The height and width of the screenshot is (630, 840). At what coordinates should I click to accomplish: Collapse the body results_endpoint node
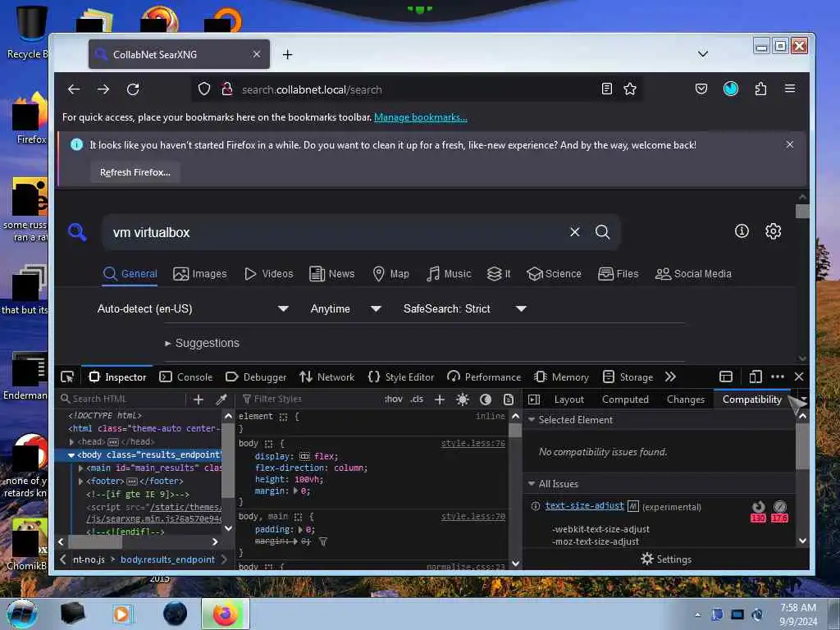(x=71, y=454)
